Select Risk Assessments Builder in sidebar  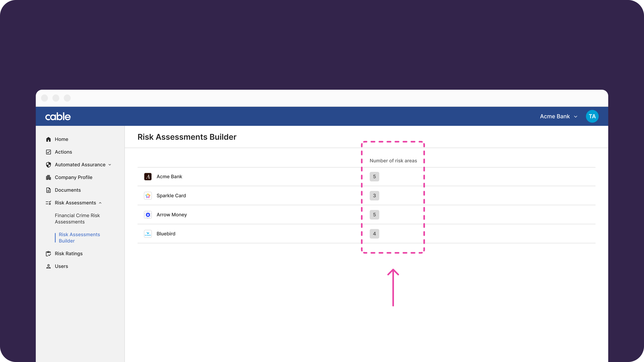(79, 238)
